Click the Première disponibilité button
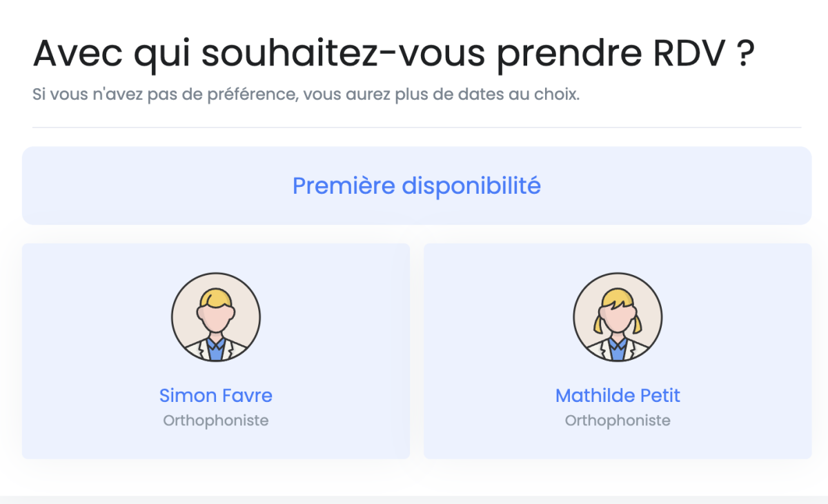 (416, 185)
